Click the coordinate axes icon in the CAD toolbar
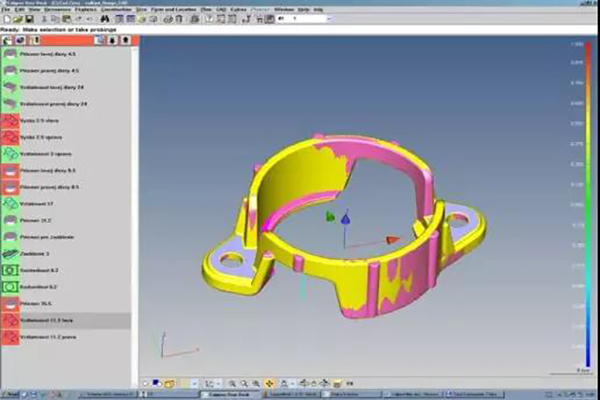This screenshot has width=600, height=400. tap(209, 384)
